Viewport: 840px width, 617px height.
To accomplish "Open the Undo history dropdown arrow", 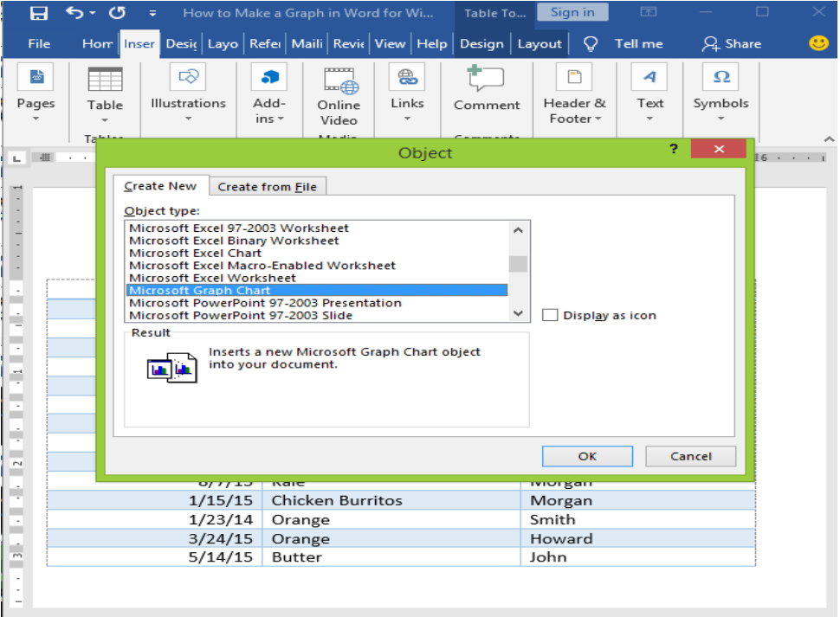I will click(93, 13).
